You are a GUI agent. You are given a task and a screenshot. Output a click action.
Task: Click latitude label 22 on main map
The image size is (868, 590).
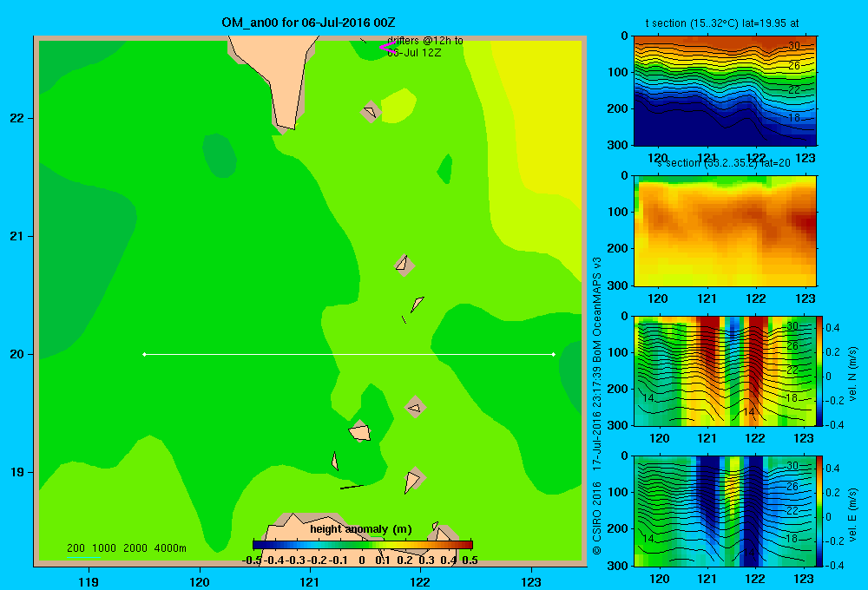17,118
